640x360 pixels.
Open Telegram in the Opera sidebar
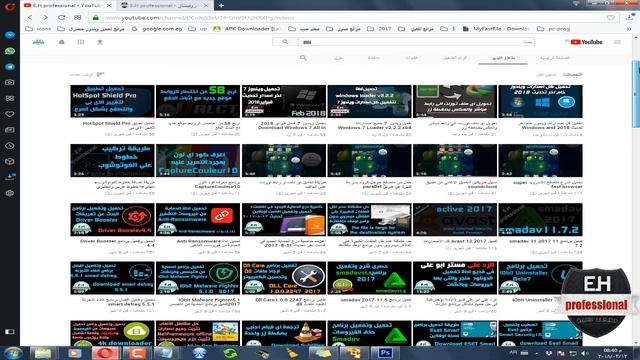click(9, 67)
